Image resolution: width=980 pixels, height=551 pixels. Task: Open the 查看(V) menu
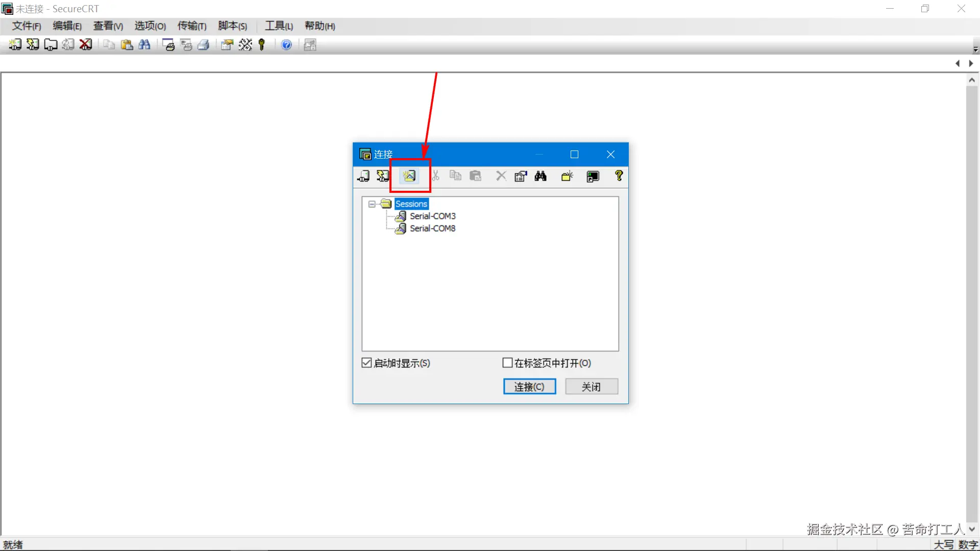(108, 26)
